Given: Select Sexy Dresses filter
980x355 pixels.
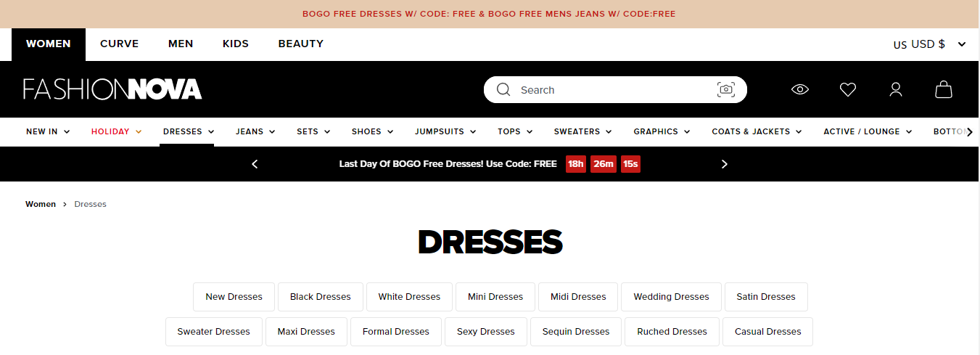Looking at the screenshot, I should [x=486, y=332].
